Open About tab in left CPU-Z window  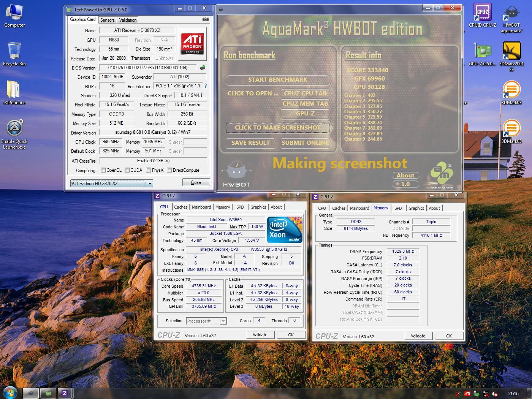276,207
